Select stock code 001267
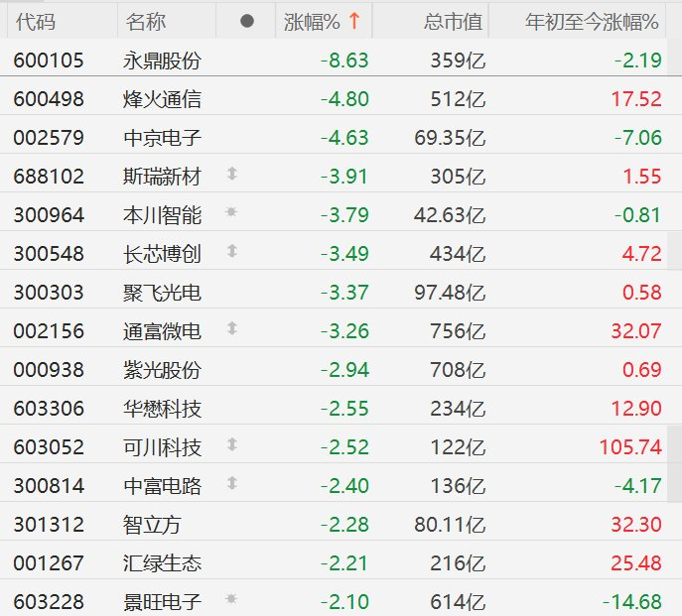This screenshot has height=616, width=682. (49, 563)
